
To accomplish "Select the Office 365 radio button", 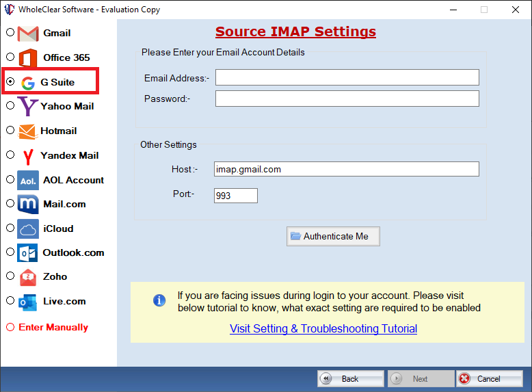I will (10, 57).
